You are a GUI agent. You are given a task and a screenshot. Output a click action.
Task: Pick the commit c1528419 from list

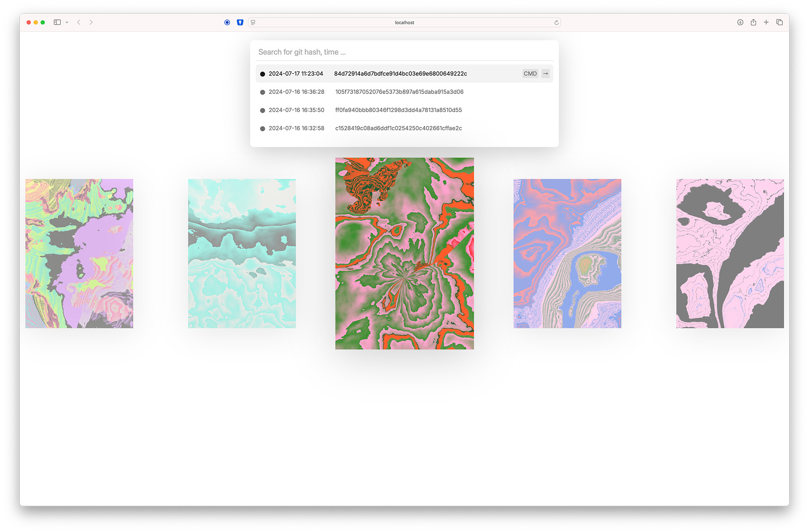[398, 128]
